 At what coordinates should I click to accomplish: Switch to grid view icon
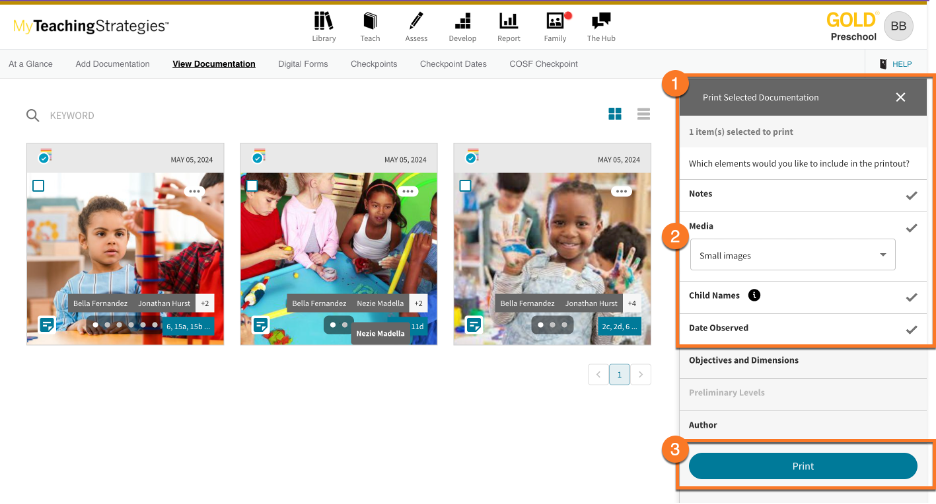coord(615,114)
